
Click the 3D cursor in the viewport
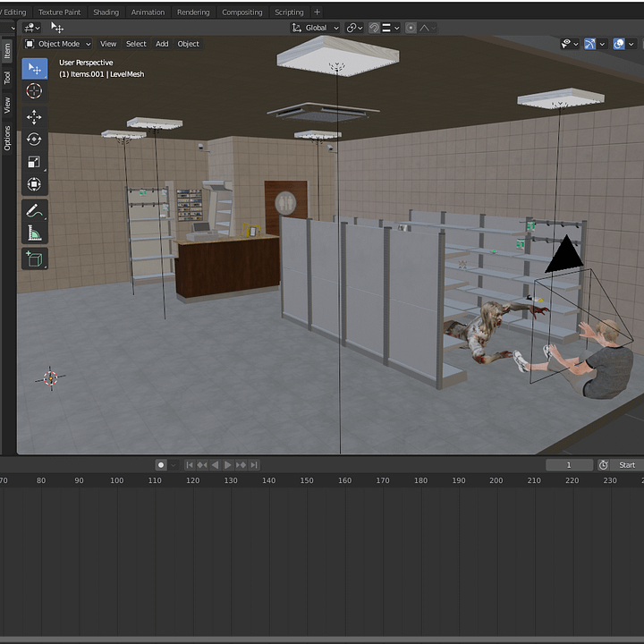50,377
